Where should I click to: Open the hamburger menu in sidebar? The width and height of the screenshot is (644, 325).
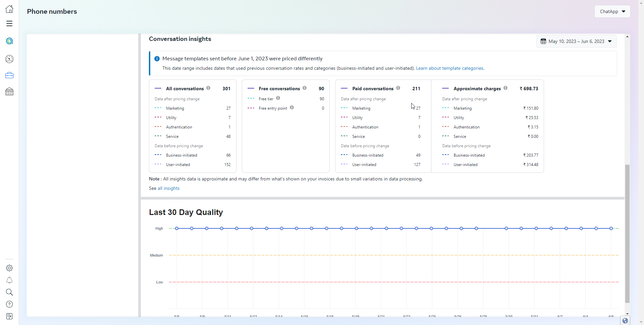pos(9,23)
